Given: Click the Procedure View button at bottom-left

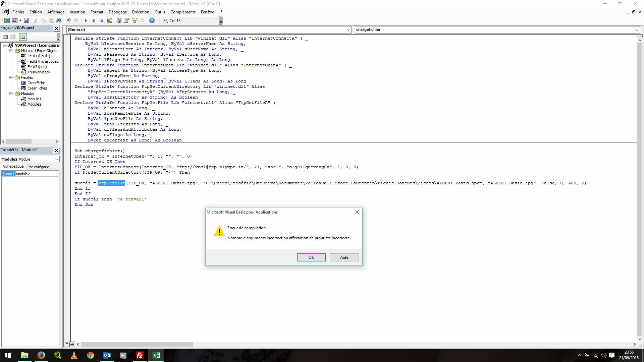Looking at the screenshot, I should tap(66, 344).
